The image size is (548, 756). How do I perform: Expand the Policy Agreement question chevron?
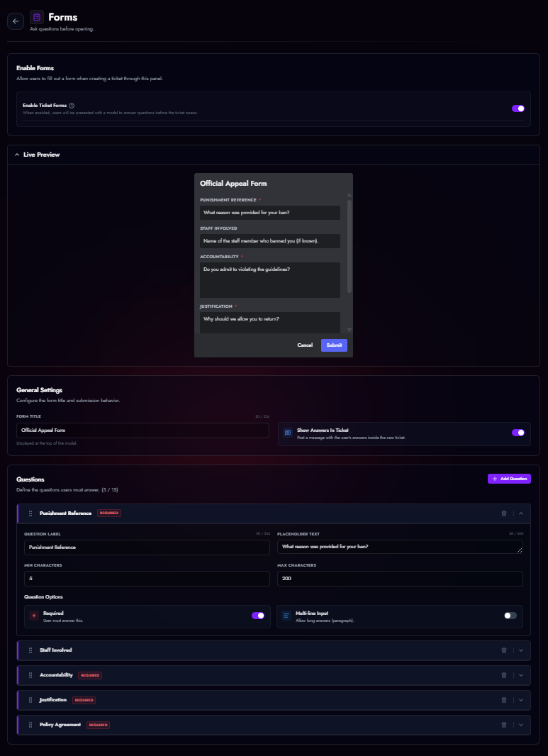pos(521,725)
